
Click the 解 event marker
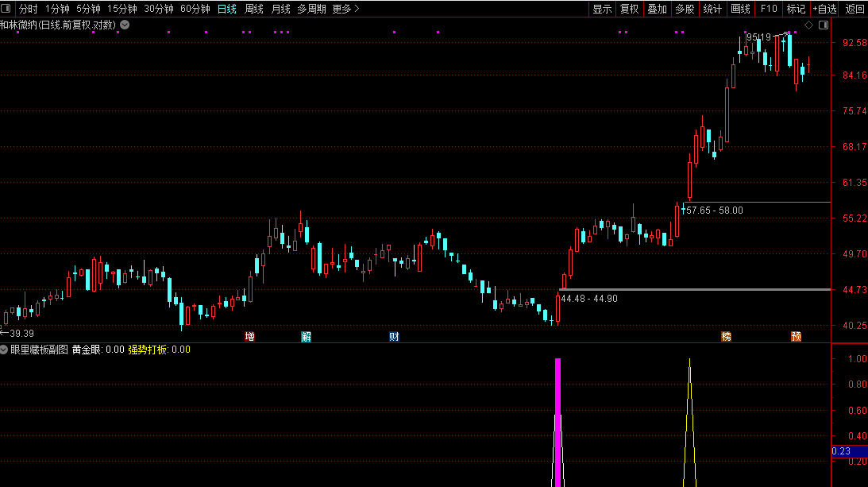point(306,336)
